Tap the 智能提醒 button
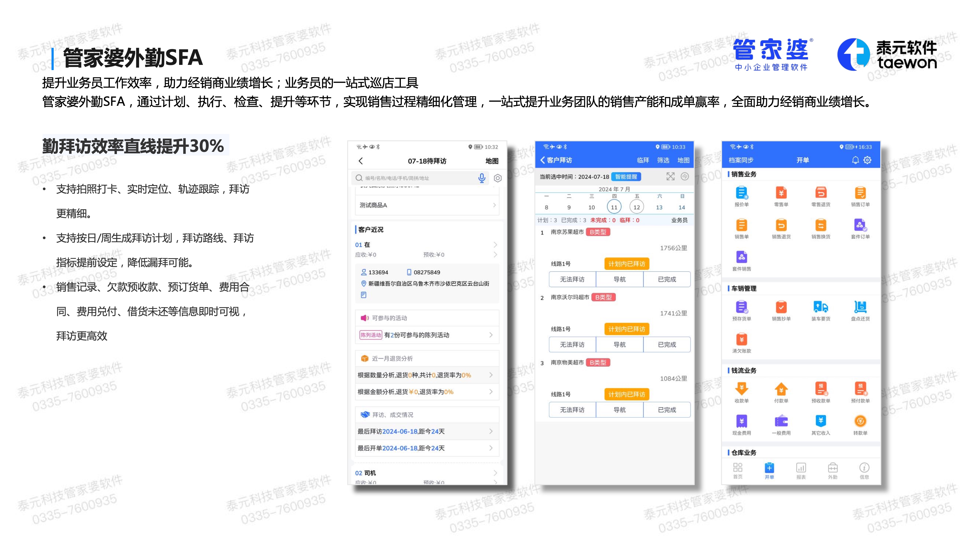Viewport: 980px width, 551px height. (x=626, y=177)
